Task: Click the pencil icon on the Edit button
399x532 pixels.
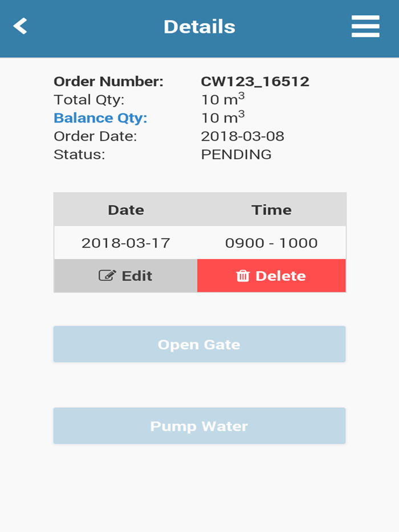Action: point(109,276)
